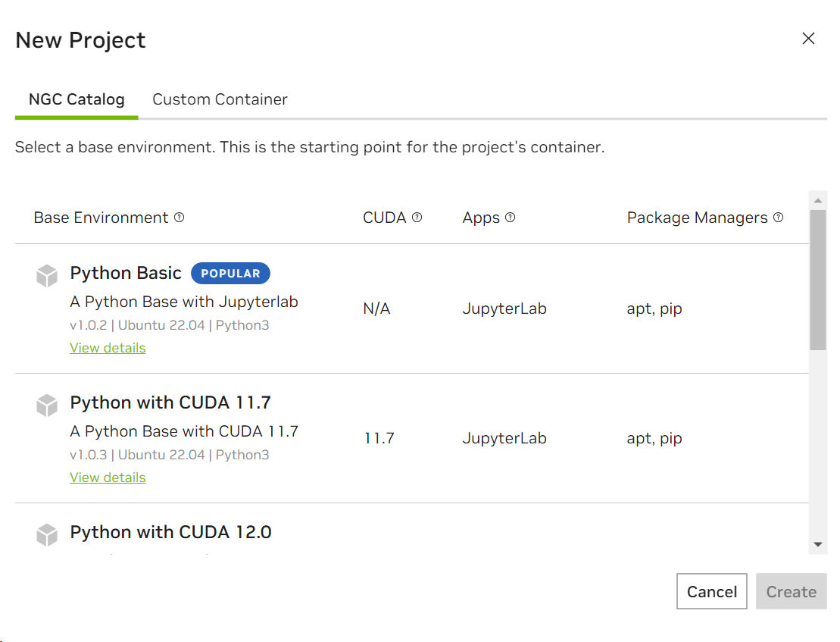
Task: Choose the Python with CUDA 11.7 title
Action: (170, 402)
